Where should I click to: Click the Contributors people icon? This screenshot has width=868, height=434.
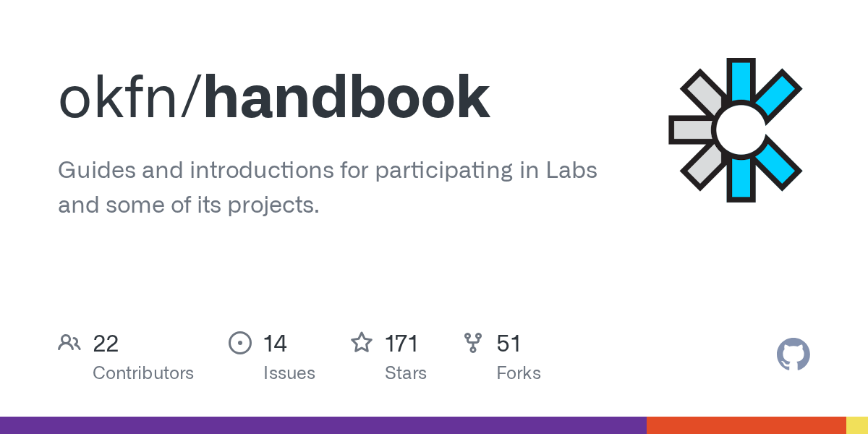tap(69, 343)
